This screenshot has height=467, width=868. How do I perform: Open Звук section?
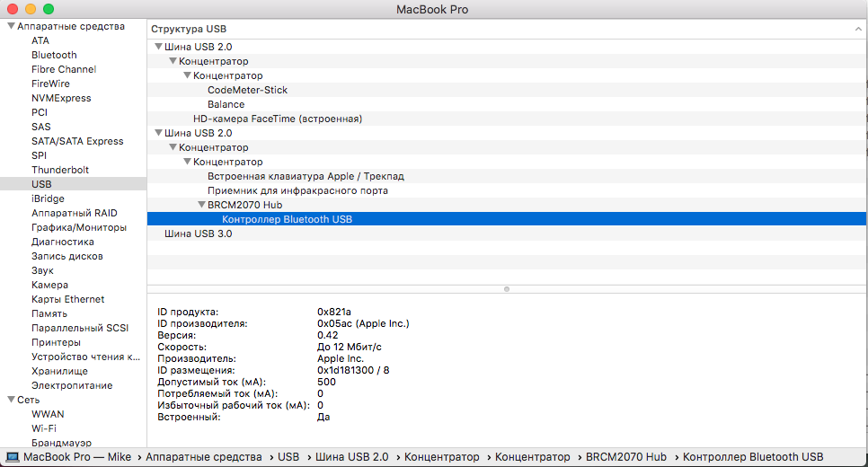42,270
